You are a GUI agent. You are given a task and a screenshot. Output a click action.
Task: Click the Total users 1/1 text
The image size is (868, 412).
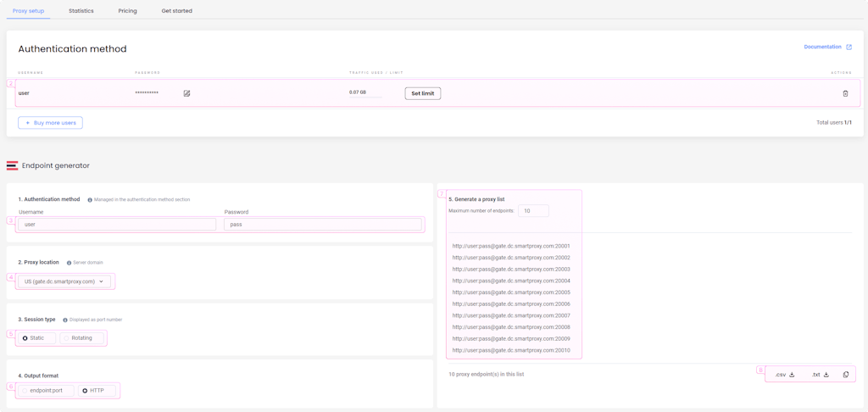834,122
